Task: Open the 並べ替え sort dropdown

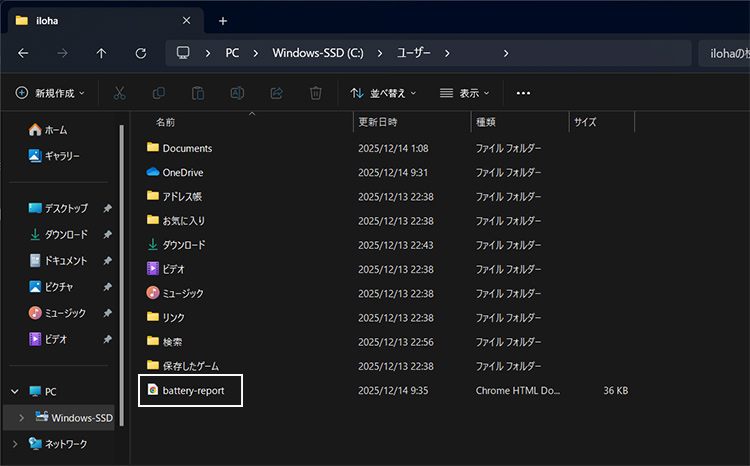Action: pyautogui.click(x=383, y=93)
